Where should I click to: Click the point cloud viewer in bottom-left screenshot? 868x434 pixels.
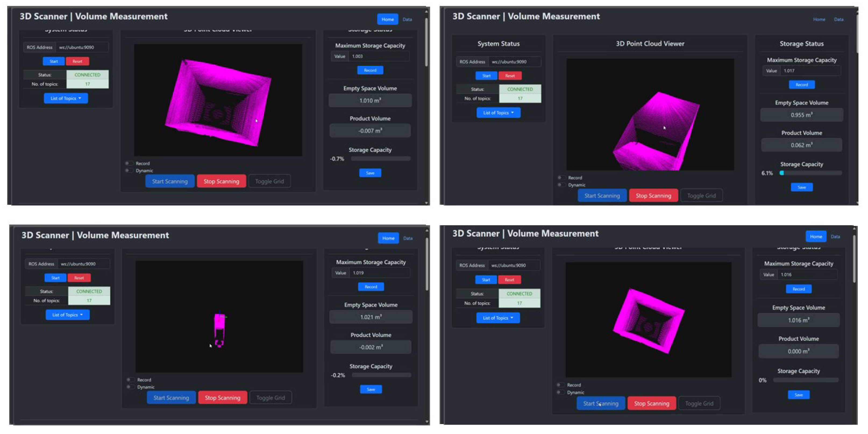tap(219, 316)
